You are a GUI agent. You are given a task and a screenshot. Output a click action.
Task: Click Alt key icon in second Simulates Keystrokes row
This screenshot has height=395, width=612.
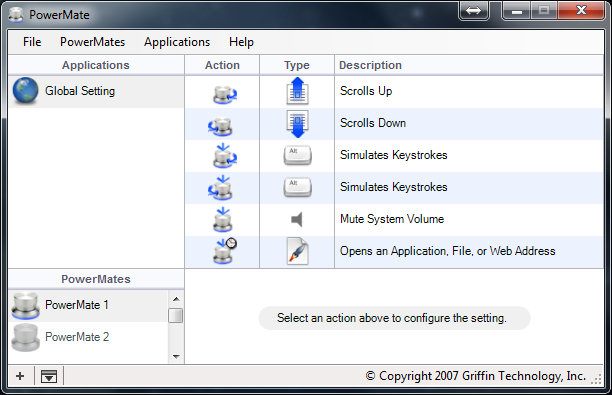coord(297,187)
